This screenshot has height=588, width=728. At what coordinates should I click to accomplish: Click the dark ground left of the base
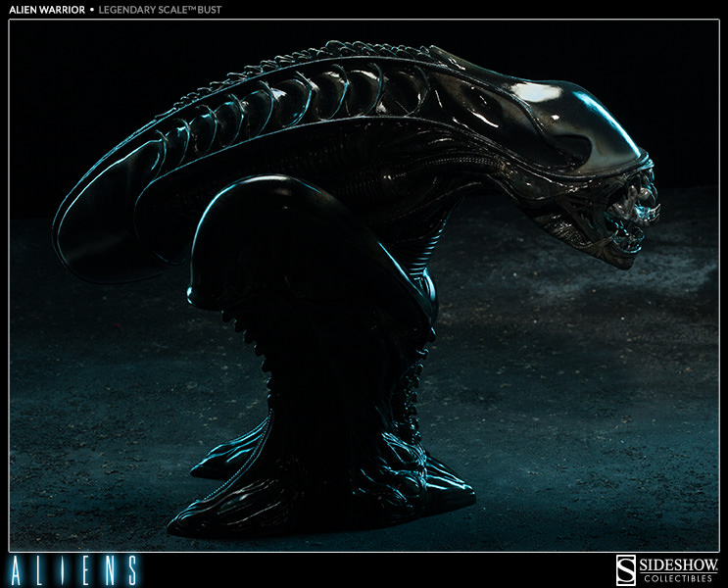98,441
